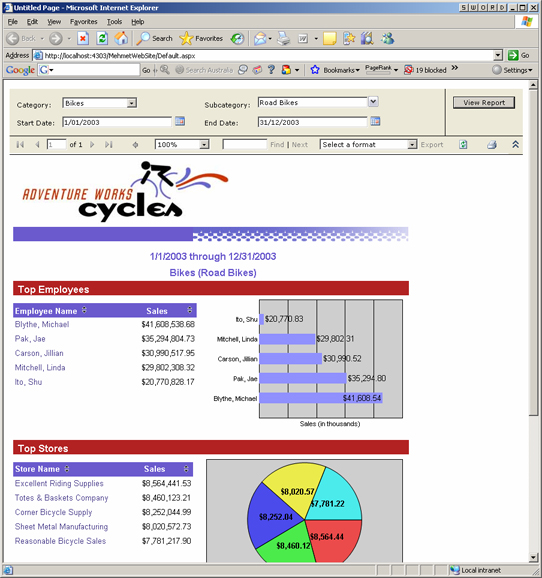Click the report refresh icon
Viewport: 542px width, 578px height.
(463, 144)
